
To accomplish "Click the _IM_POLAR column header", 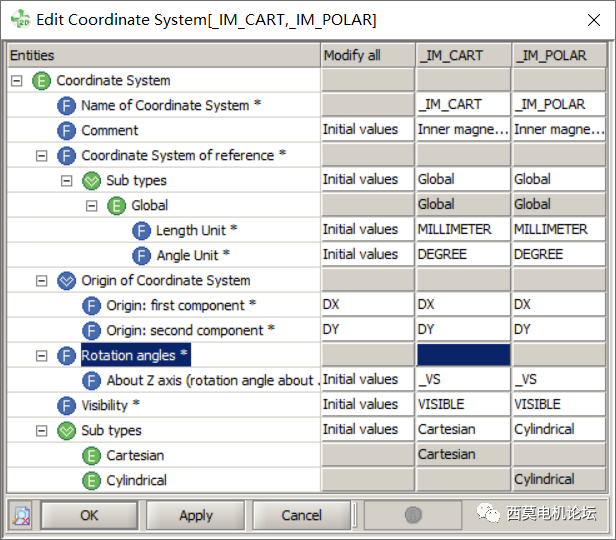I will click(559, 55).
